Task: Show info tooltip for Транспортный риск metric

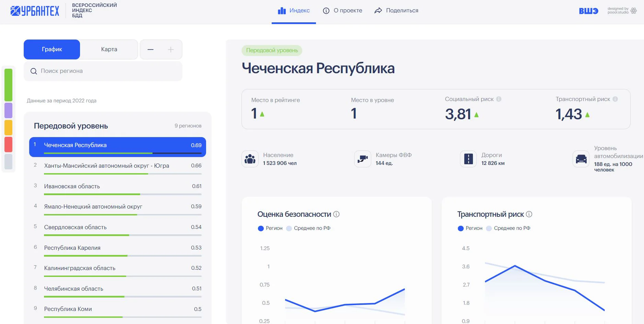Action: pyautogui.click(x=615, y=99)
